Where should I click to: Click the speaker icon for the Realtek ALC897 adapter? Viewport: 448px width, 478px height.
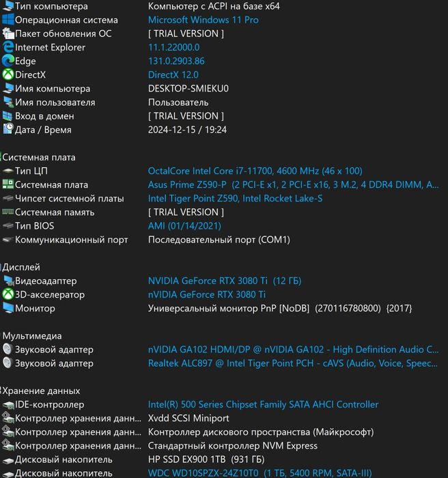(8, 363)
